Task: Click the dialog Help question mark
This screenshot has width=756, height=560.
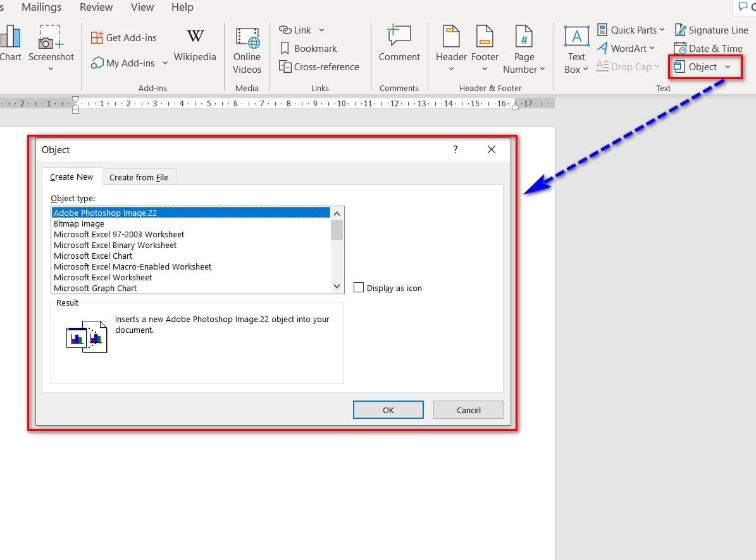Action: [x=455, y=150]
